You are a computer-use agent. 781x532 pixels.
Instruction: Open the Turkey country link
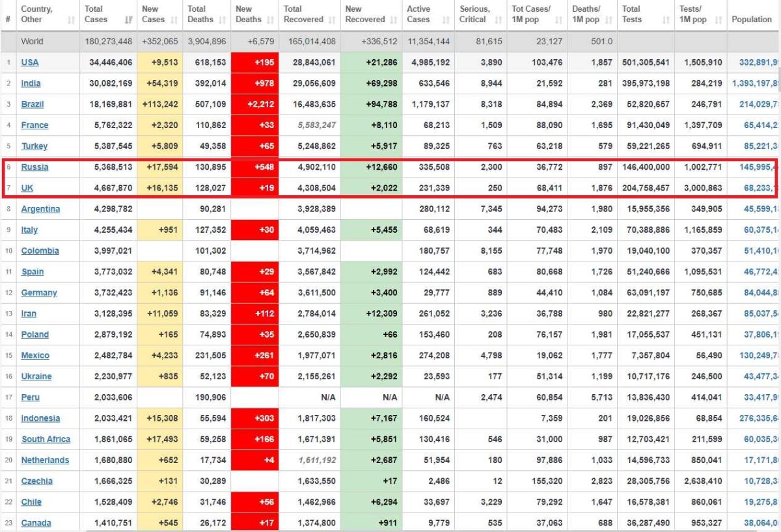click(x=34, y=146)
